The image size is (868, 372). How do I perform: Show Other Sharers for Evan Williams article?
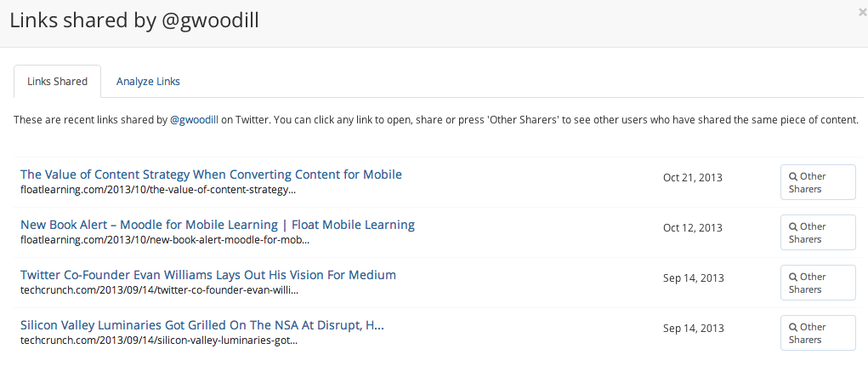tap(818, 283)
